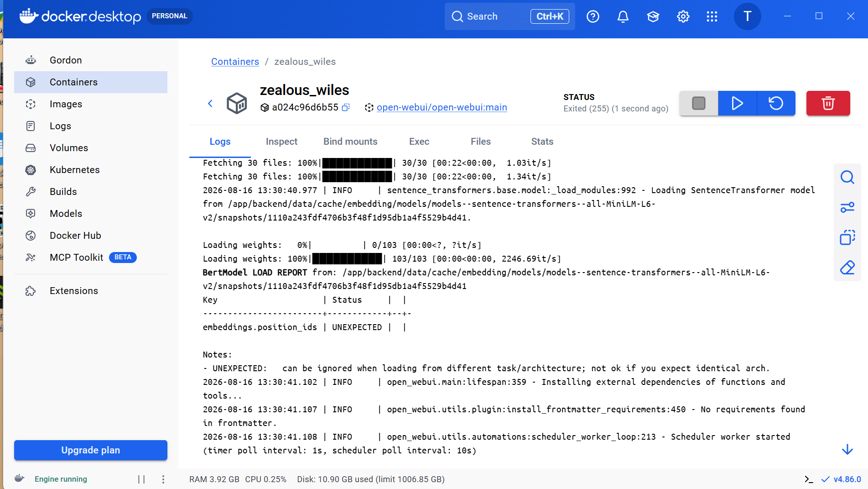Open log display options sliders icon
This screenshot has height=489, width=868.
click(847, 207)
